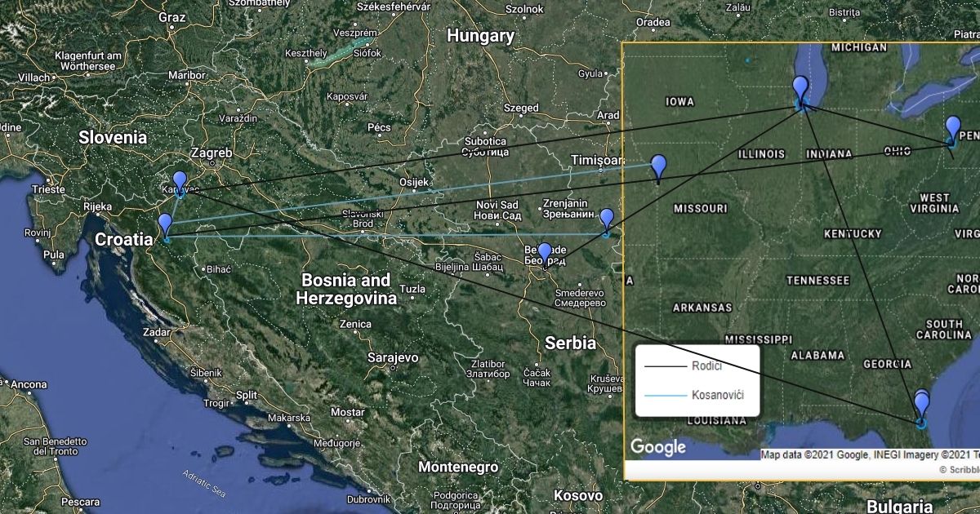Click the Bulgaria label
The width and height of the screenshot is (980, 514).
point(899,506)
